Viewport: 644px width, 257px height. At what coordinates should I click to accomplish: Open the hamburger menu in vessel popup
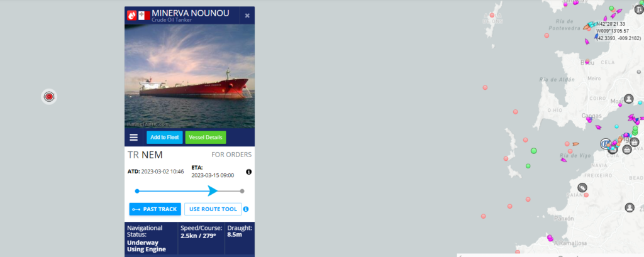(x=133, y=138)
